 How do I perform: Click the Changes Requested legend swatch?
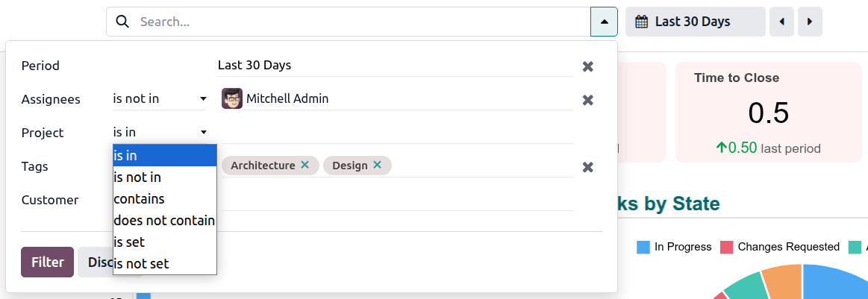pos(726,247)
